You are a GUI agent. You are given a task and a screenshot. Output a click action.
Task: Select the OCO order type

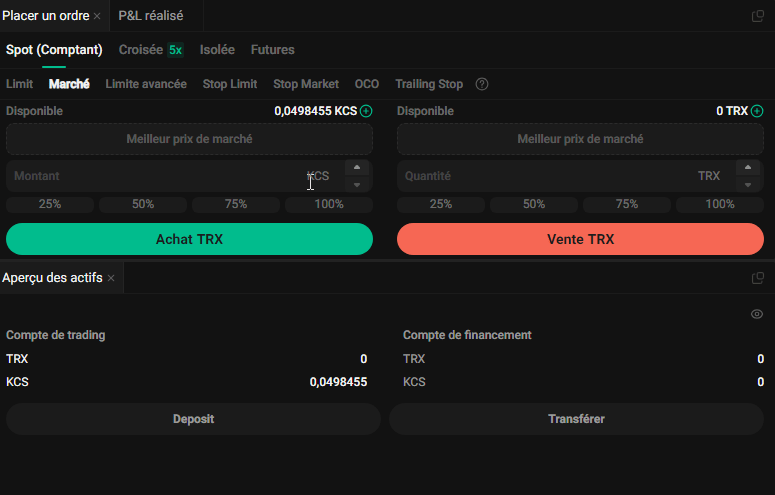367,84
